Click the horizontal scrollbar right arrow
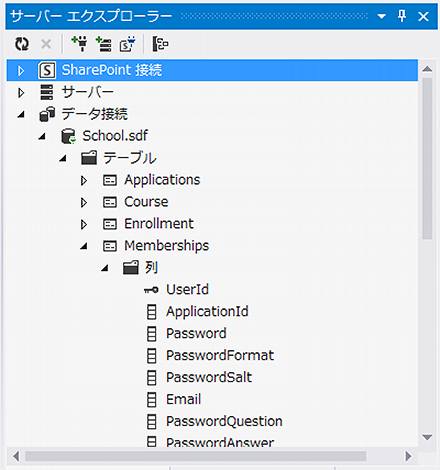440x470 pixels. click(408, 456)
